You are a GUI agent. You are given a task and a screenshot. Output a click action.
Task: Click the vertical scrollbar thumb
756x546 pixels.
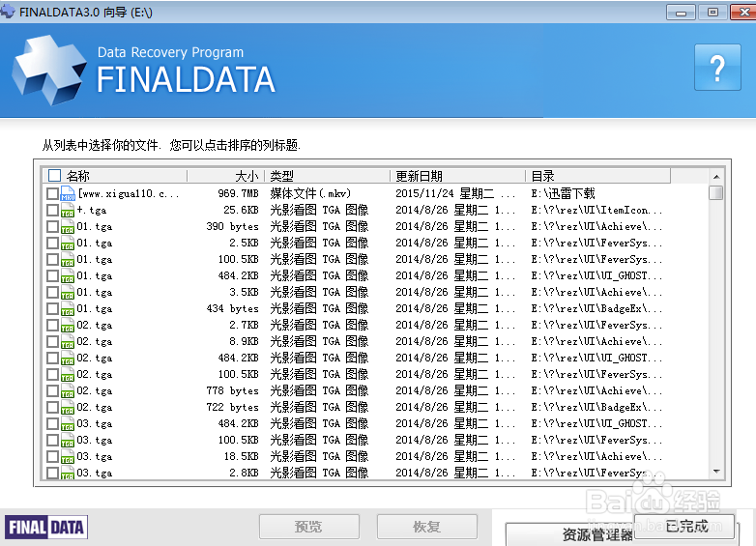click(x=716, y=192)
